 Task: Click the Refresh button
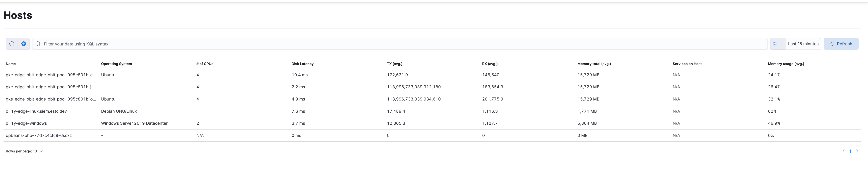pos(841,43)
